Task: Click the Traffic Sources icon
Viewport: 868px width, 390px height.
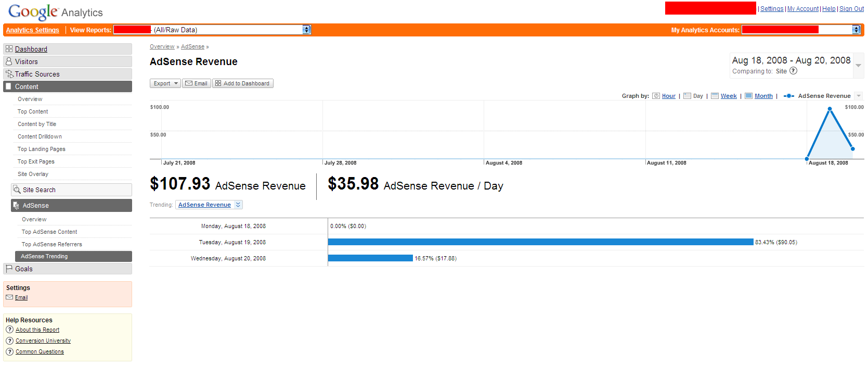Action: tap(9, 74)
